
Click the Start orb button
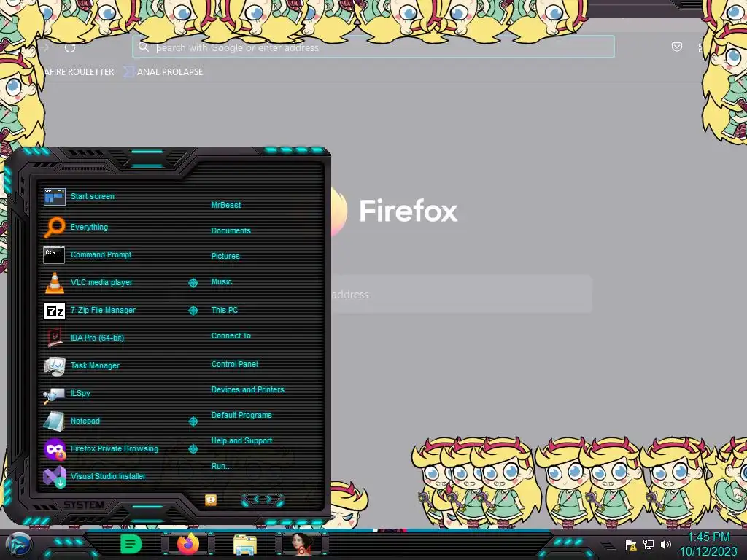[18, 545]
